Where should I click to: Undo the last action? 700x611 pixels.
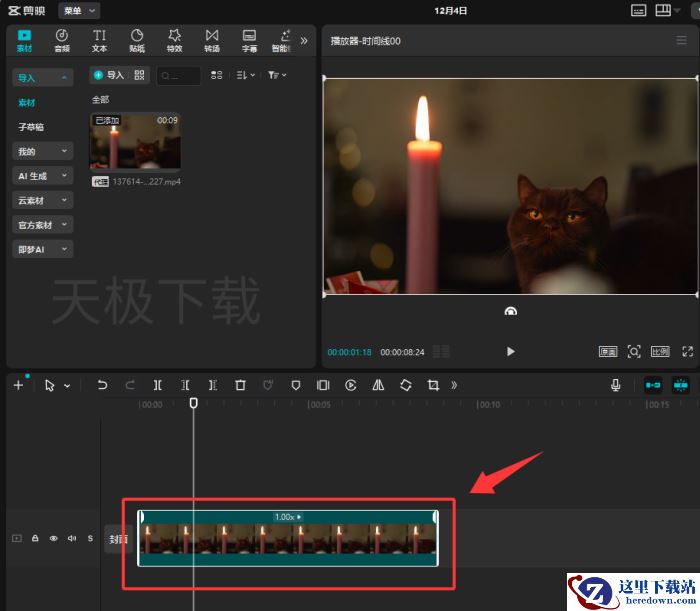102,385
